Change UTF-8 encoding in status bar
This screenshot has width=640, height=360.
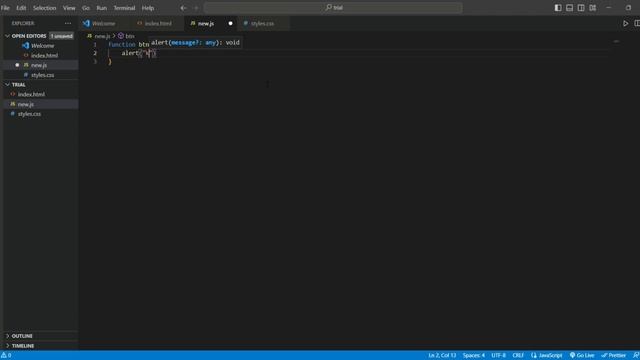click(x=498, y=356)
